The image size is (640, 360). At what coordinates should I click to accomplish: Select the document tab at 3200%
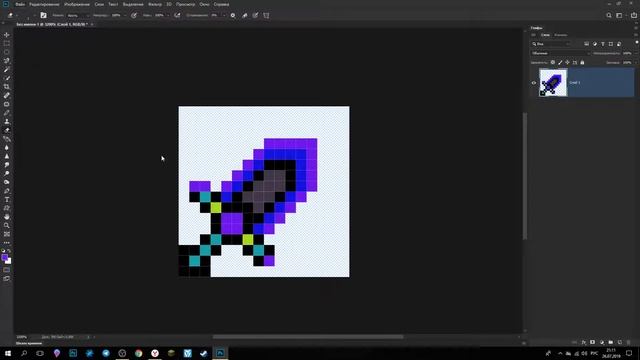coord(52,24)
